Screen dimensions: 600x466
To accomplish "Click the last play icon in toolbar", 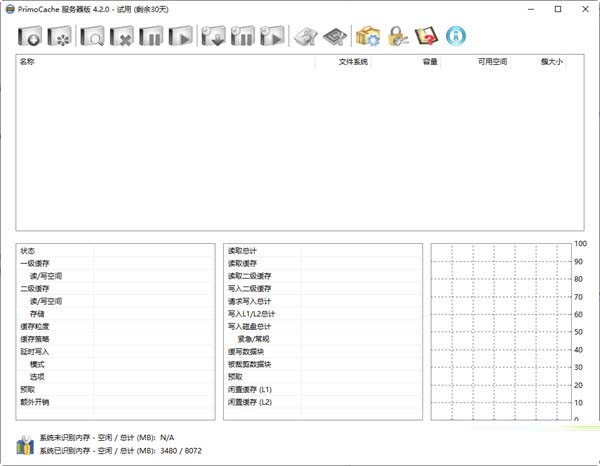I will pos(272,38).
